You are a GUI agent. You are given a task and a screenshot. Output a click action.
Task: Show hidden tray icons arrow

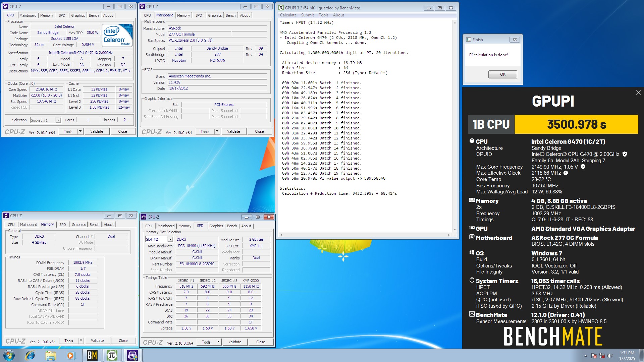tap(586, 356)
